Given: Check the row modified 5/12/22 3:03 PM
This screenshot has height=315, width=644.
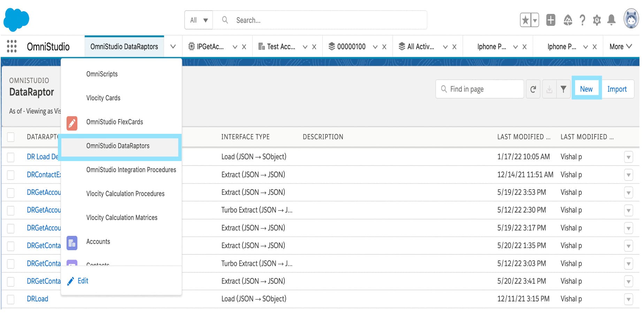Looking at the screenshot, I should 11,264.
